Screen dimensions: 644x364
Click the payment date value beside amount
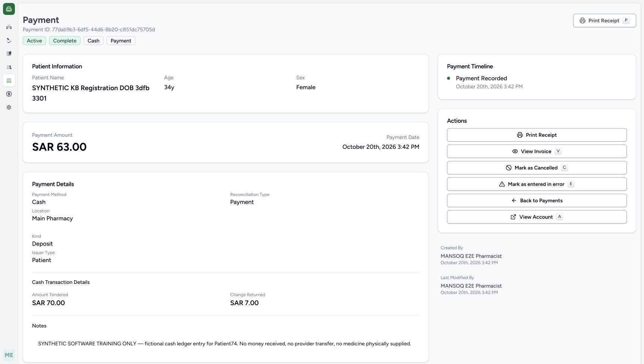coord(381,147)
